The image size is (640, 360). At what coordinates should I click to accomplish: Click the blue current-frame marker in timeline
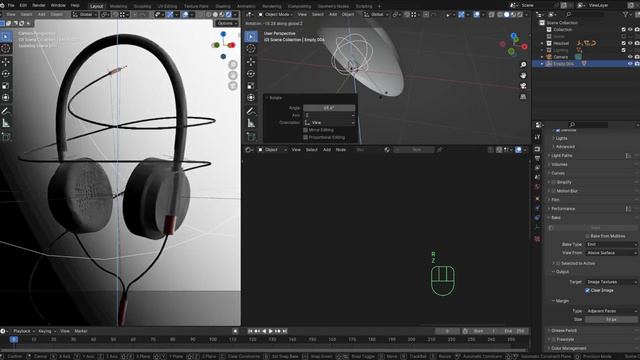point(13,339)
